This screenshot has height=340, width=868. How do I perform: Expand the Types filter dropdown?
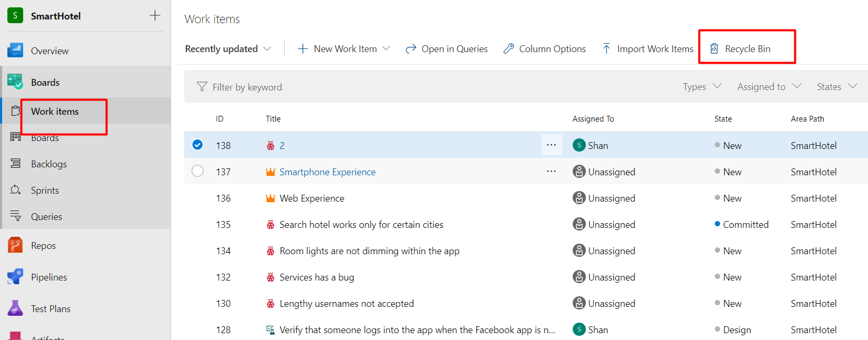tap(702, 87)
